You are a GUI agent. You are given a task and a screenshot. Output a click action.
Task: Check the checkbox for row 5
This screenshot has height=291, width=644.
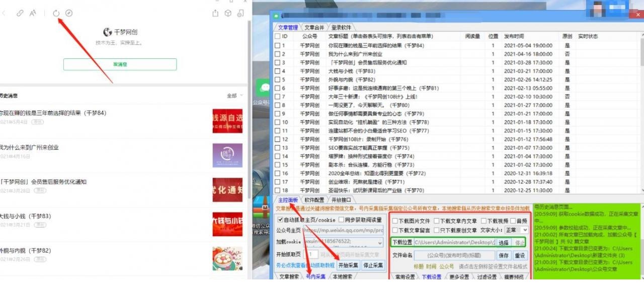click(x=277, y=80)
